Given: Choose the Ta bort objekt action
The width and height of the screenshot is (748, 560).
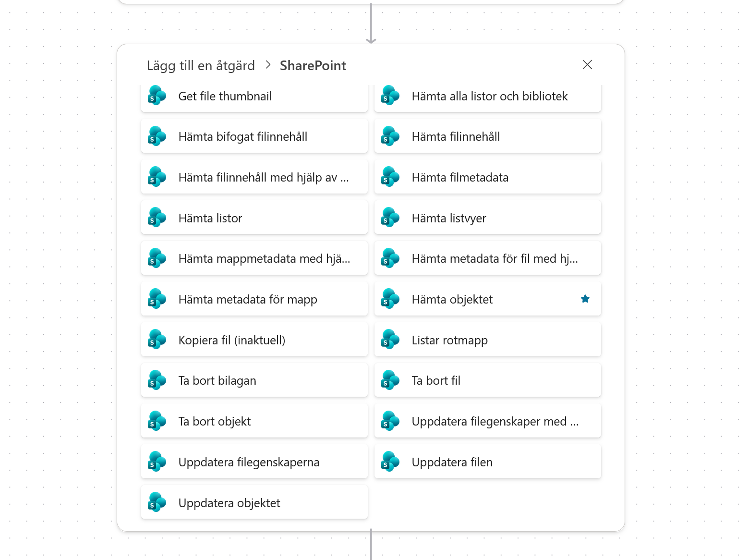Looking at the screenshot, I should (254, 421).
